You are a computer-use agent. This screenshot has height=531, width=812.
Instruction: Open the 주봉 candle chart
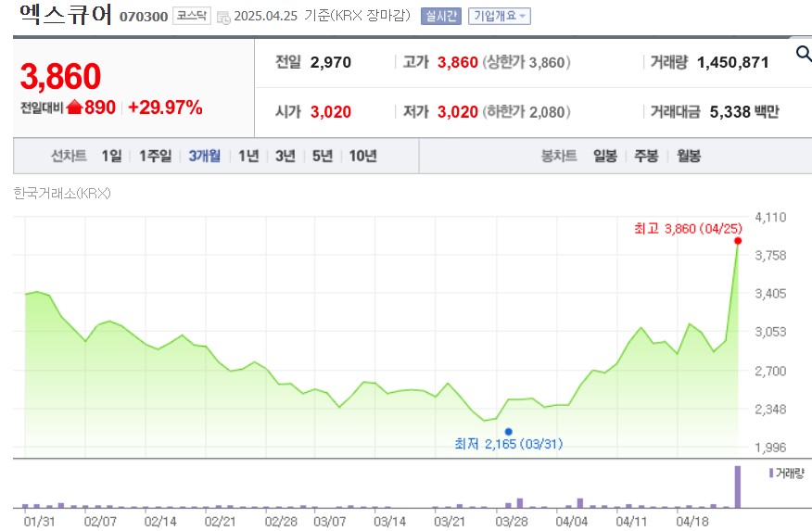[646, 156]
